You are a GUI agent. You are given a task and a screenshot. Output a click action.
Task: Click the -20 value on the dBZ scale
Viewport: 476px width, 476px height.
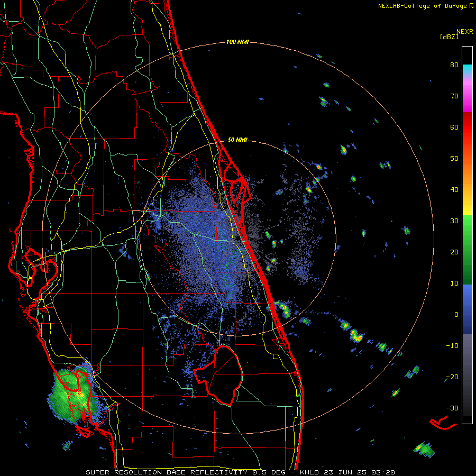[x=452, y=377]
